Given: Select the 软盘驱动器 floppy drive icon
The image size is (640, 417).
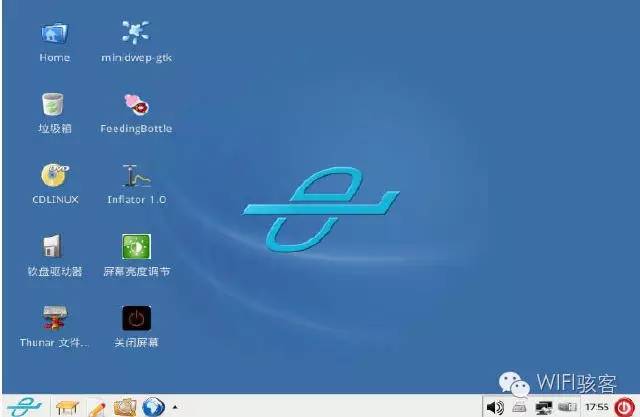Looking at the screenshot, I should pos(54,247).
